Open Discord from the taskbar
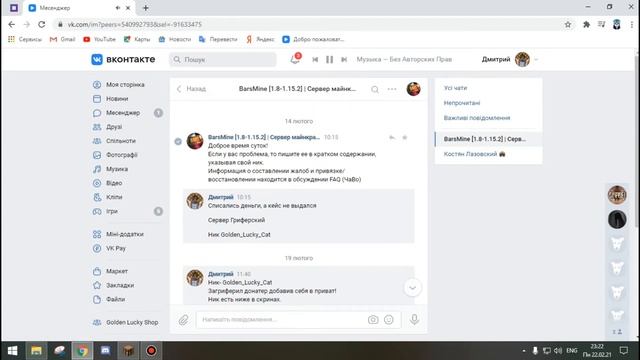Viewport: 640px width, 360px height. (x=105, y=351)
